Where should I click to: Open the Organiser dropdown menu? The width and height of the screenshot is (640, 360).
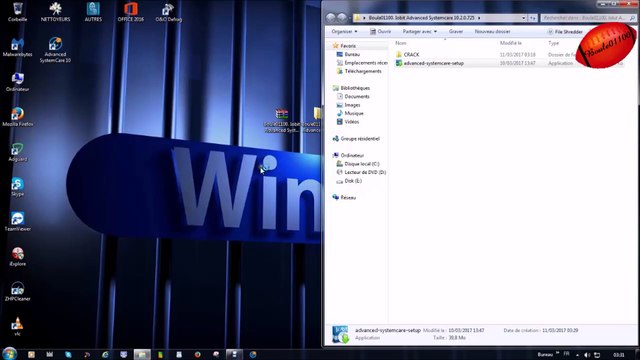[344, 31]
